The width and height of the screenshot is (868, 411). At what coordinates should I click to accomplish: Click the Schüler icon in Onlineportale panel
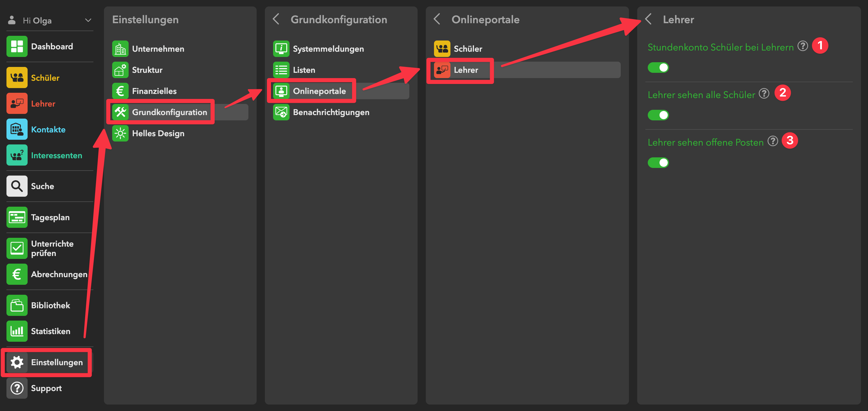pos(442,49)
